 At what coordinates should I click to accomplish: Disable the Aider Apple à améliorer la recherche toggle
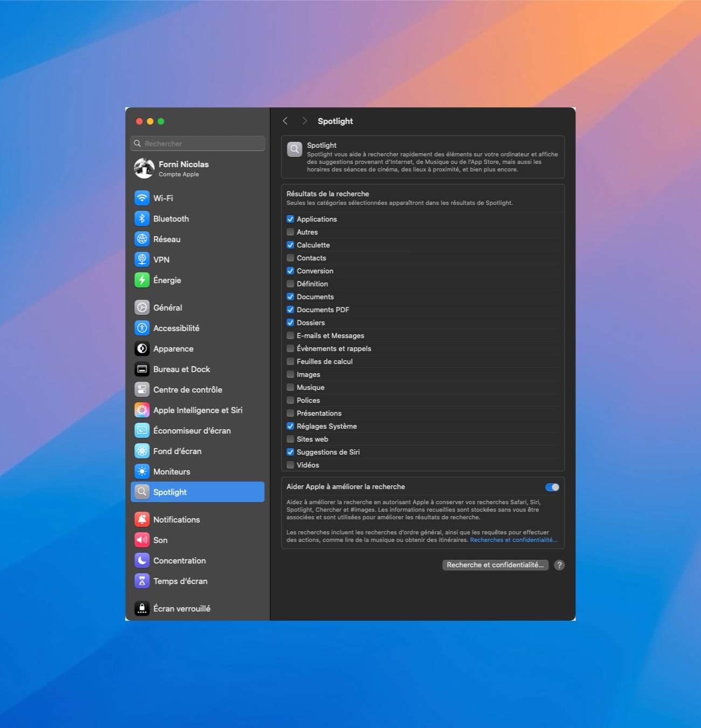click(552, 487)
